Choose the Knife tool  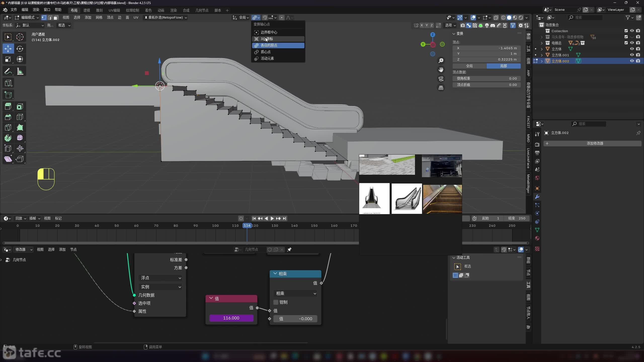pyautogui.click(x=8, y=127)
